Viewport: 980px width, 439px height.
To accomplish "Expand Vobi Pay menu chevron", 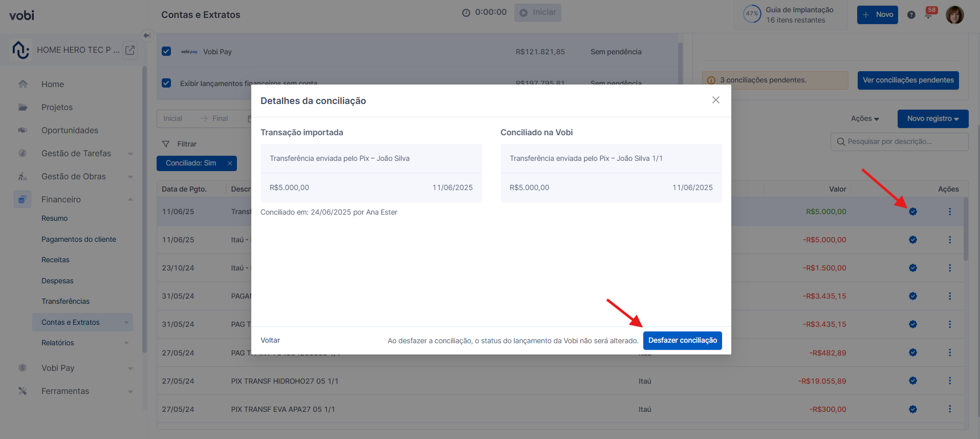I will click(130, 368).
